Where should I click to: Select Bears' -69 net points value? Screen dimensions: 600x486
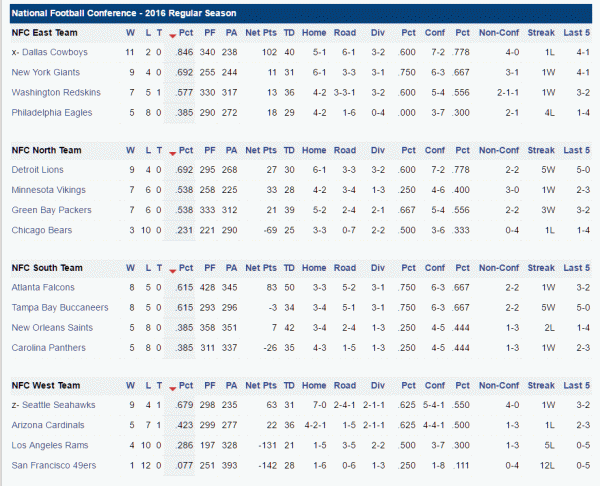point(270,230)
